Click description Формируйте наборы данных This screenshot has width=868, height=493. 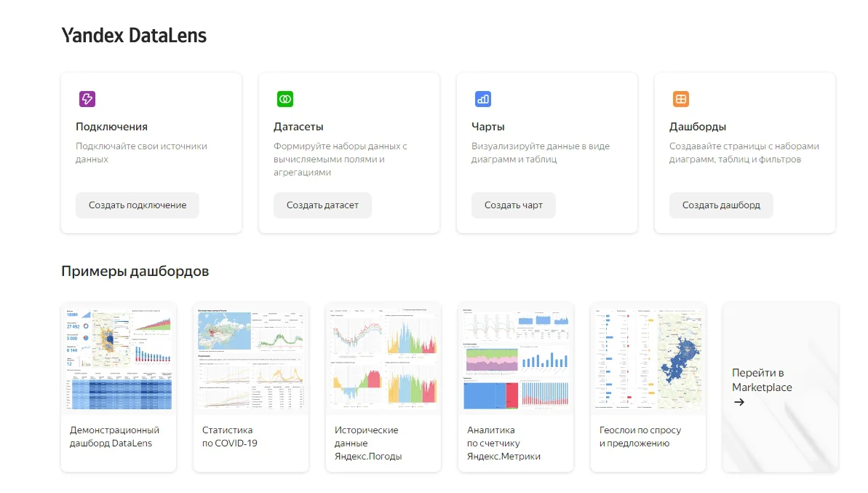pyautogui.click(x=340, y=159)
